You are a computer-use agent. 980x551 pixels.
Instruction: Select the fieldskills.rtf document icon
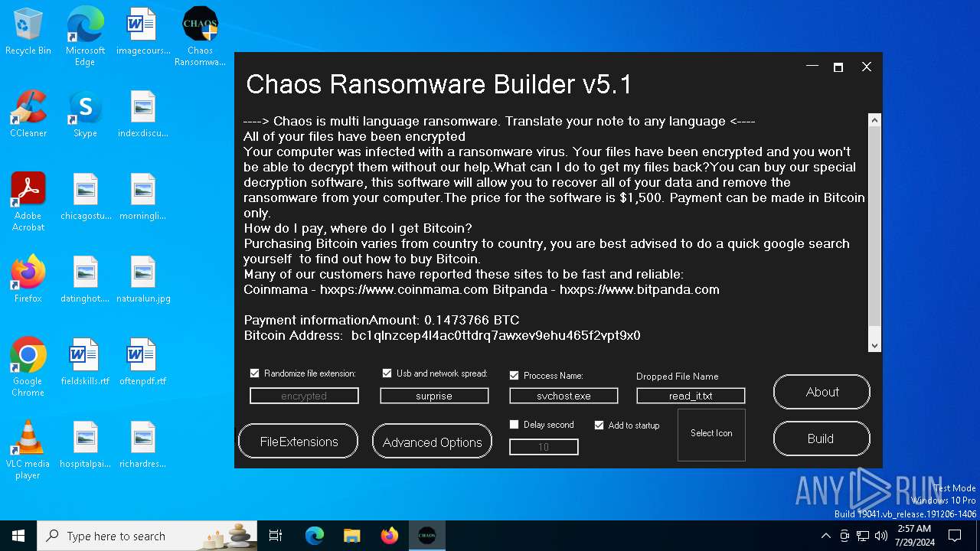click(x=85, y=362)
